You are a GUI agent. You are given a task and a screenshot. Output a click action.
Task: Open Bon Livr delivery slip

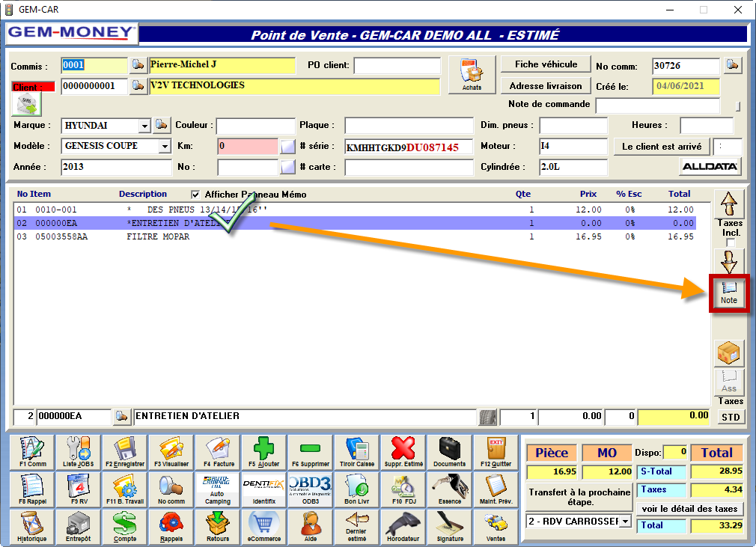coord(357,489)
